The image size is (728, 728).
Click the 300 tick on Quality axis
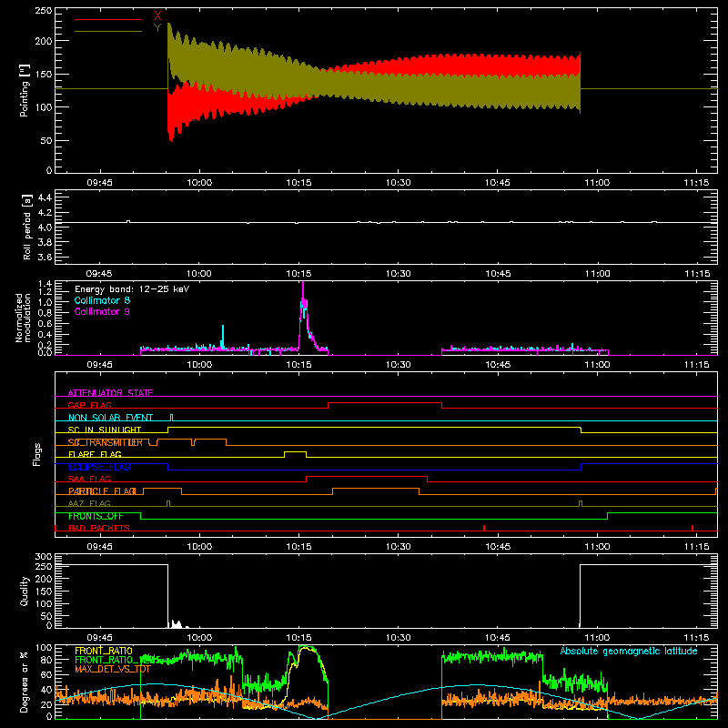(44, 556)
